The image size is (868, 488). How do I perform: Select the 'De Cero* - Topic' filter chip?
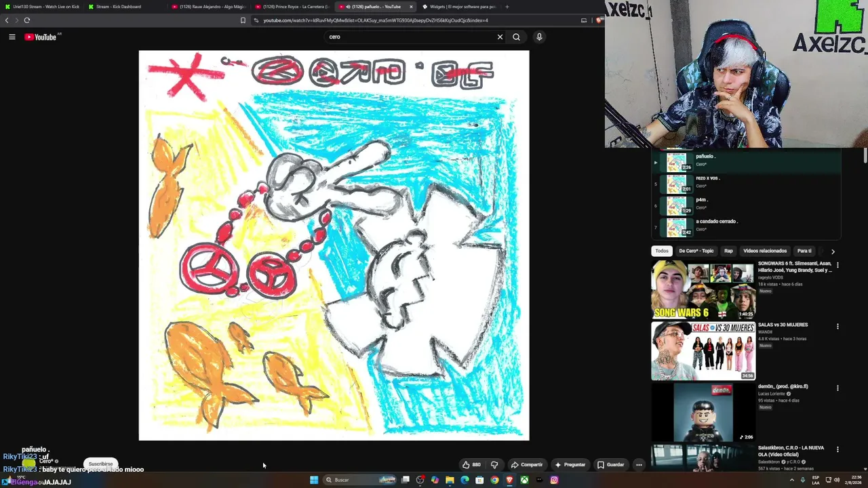696,251
